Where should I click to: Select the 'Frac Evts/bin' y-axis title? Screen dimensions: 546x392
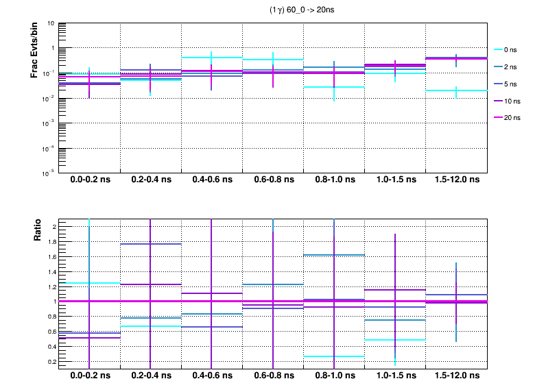[x=34, y=51]
